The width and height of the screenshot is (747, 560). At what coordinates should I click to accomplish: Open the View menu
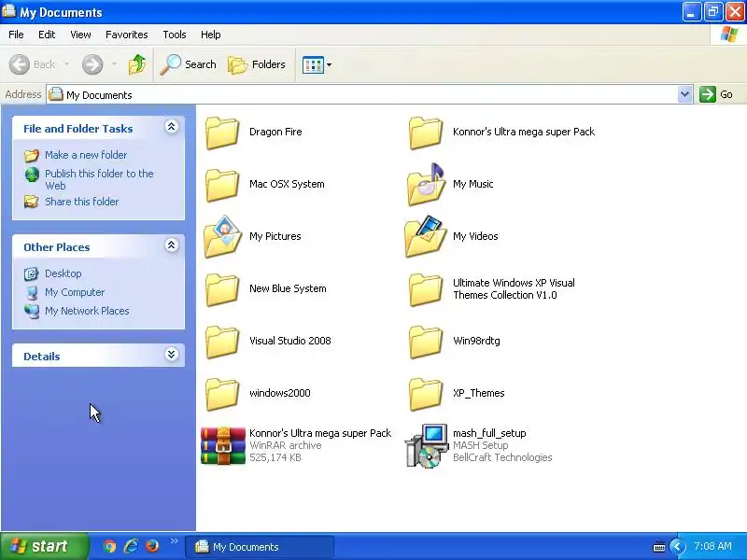click(x=80, y=35)
